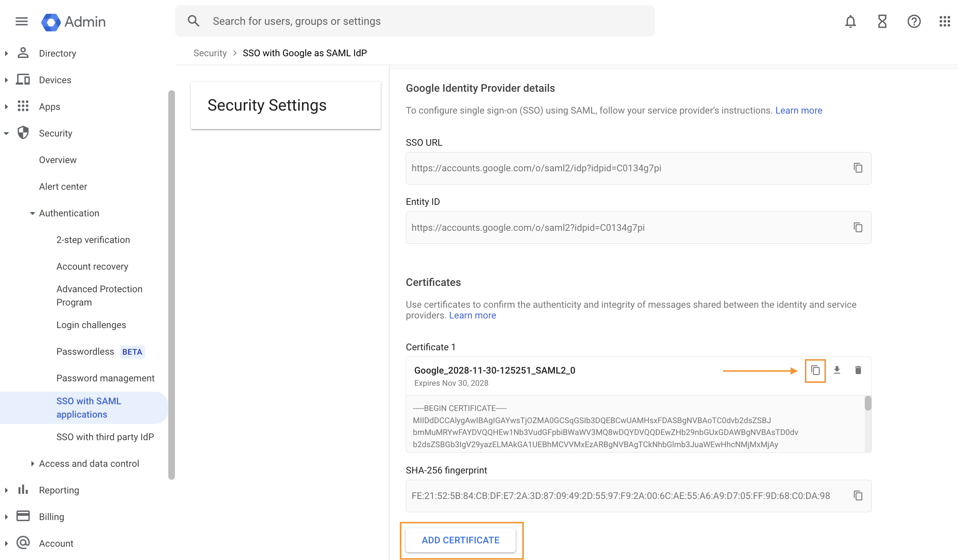Image resolution: width=958 pixels, height=560 pixels.
Task: Click the sidebar navigation scrollbar
Action: 172,284
